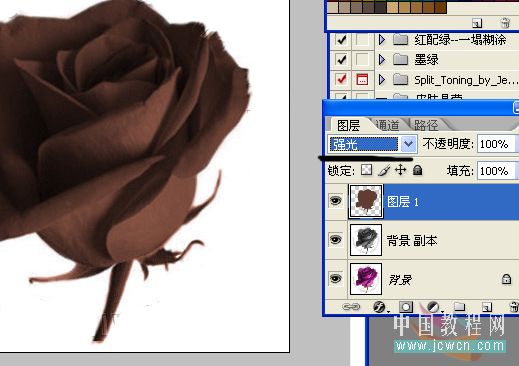Click the folder icon of Split_Toning action set
The width and height of the screenshot is (519, 366).
(x=400, y=80)
